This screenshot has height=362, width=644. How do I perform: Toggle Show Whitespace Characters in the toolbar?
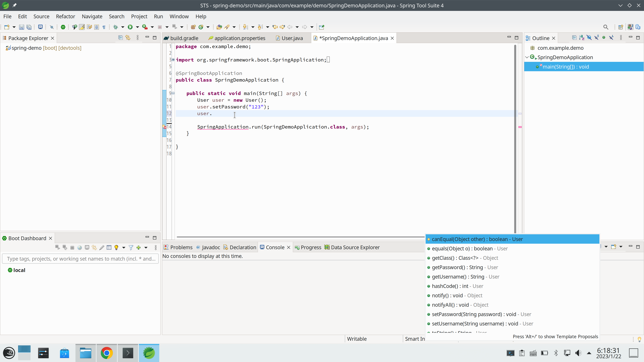tap(104, 27)
